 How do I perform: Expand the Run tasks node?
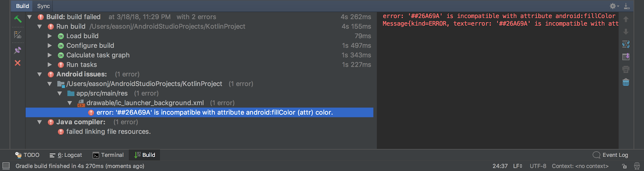tap(50, 65)
